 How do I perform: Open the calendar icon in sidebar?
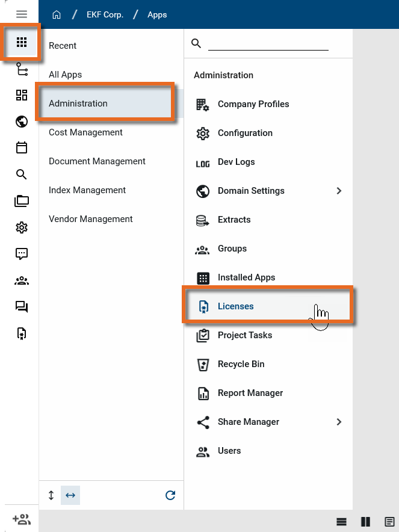(22, 148)
